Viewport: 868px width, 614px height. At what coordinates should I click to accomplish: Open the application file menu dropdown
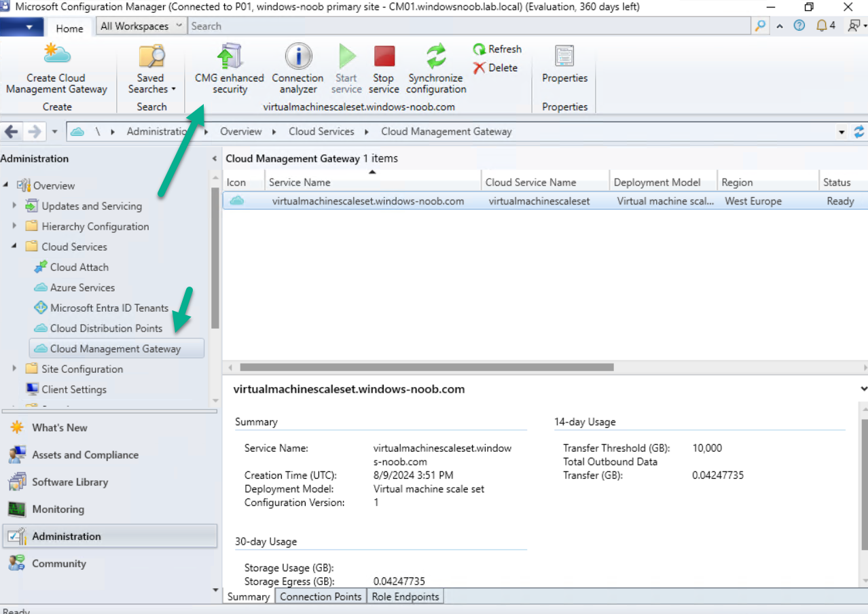click(21, 27)
